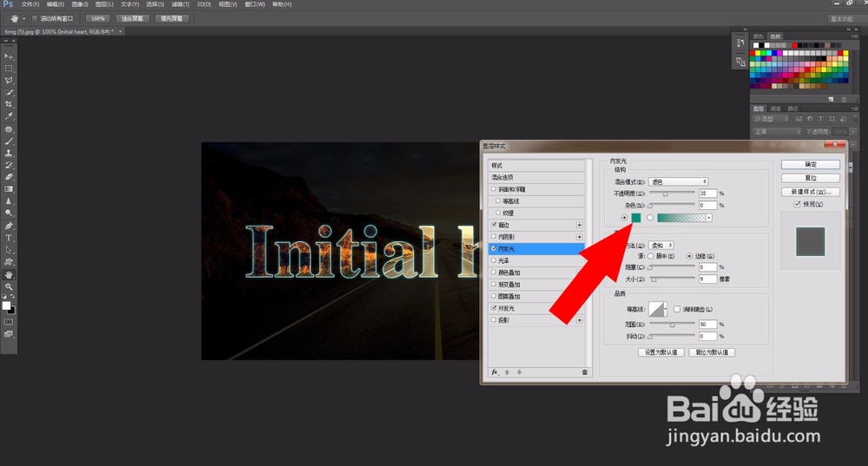Select the Crop tool
The image size is (868, 466).
tap(9, 105)
